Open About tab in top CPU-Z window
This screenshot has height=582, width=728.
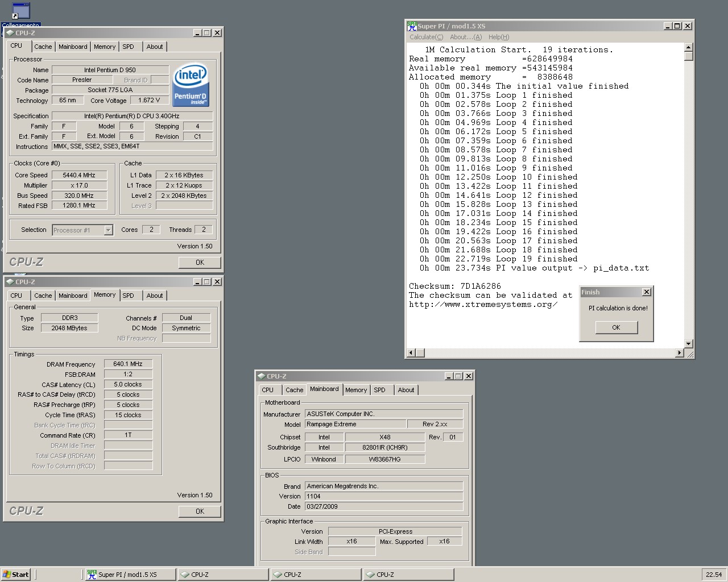tap(155, 47)
